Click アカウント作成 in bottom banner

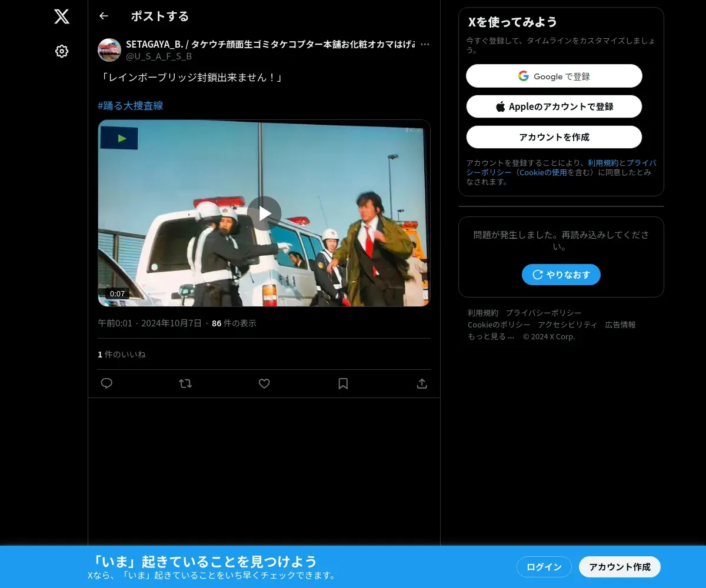(x=620, y=567)
